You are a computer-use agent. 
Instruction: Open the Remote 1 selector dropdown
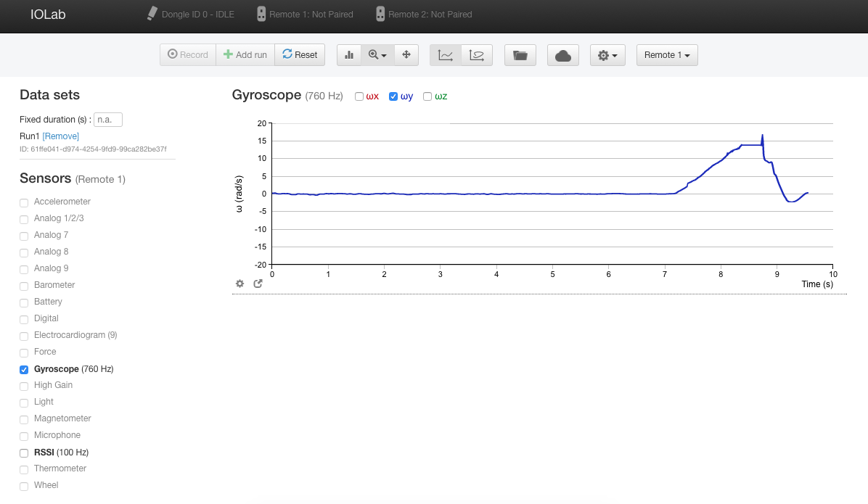pyautogui.click(x=667, y=55)
